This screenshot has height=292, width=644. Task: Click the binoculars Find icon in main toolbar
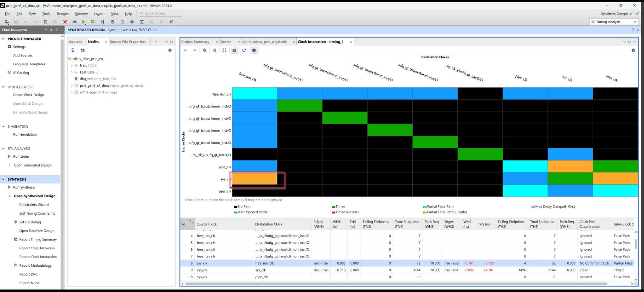click(75, 22)
